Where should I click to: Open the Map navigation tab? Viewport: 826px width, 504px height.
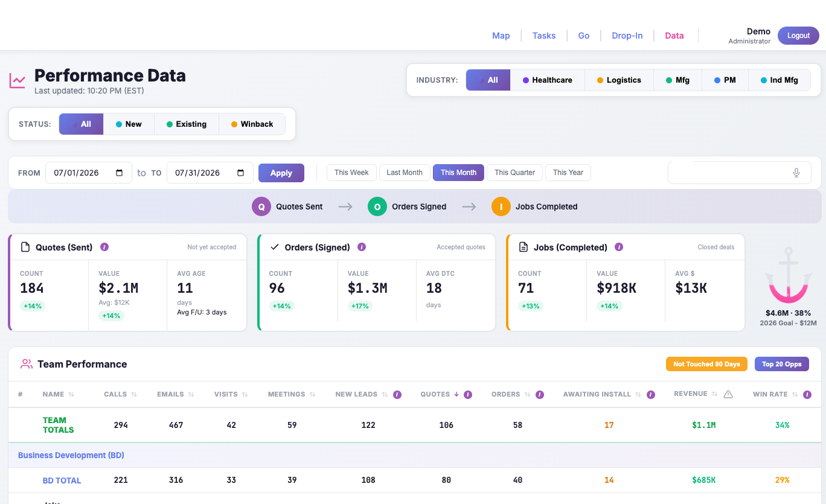point(501,36)
